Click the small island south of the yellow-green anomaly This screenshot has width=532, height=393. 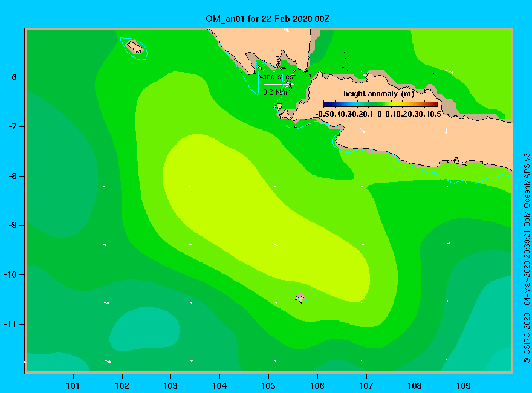tap(300, 298)
